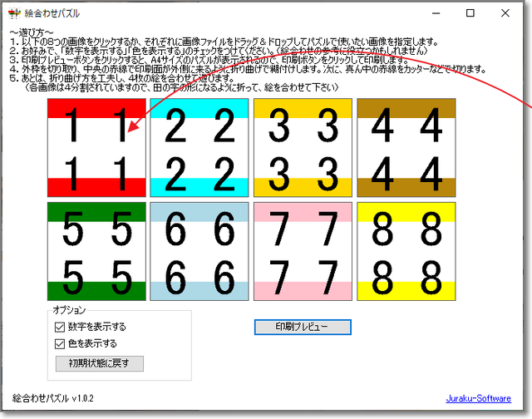Viewport: 532px width, 419px height.
Task: Click the 絵合わせパズル v1.0.2 version label
Action: (53, 398)
